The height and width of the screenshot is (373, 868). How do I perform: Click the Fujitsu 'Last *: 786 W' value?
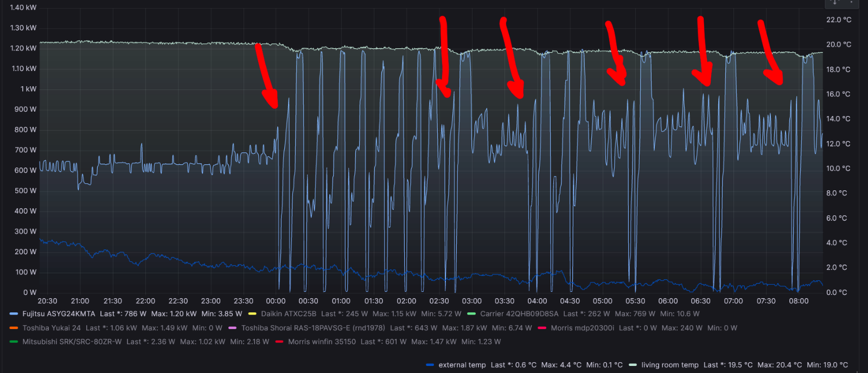[123, 314]
